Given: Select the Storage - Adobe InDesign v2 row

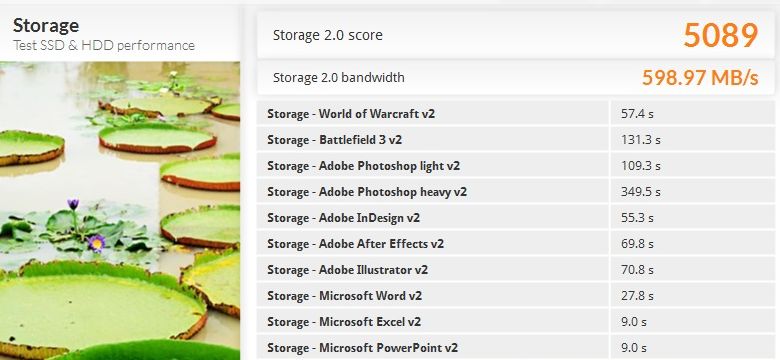Looking at the screenshot, I should point(516,218).
